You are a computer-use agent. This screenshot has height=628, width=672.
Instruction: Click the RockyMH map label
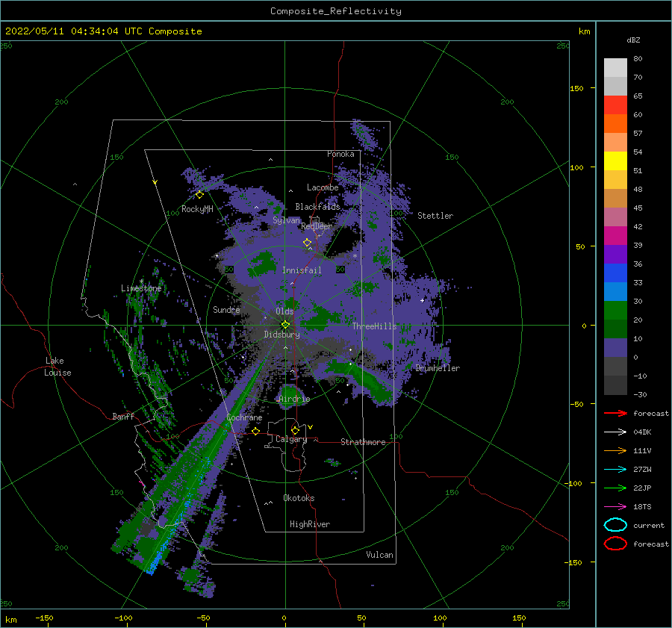(x=197, y=209)
